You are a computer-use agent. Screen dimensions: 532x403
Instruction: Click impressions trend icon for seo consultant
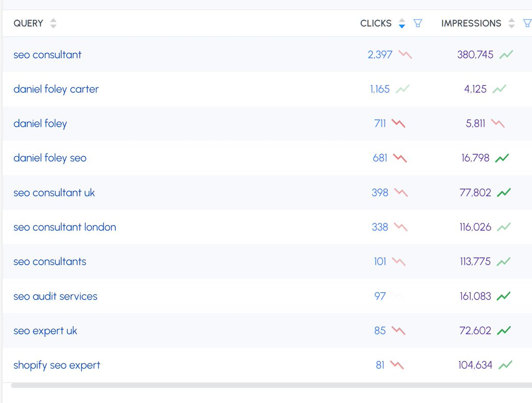click(x=506, y=55)
